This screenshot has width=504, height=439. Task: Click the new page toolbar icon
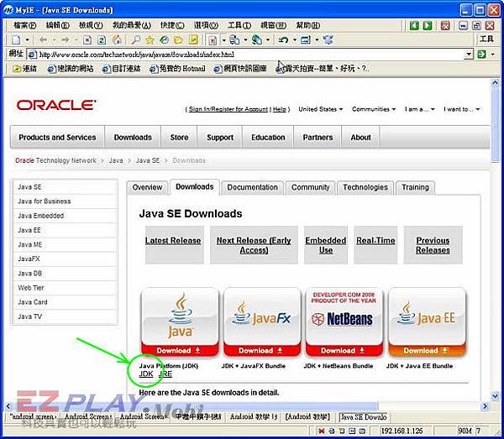tap(16, 39)
